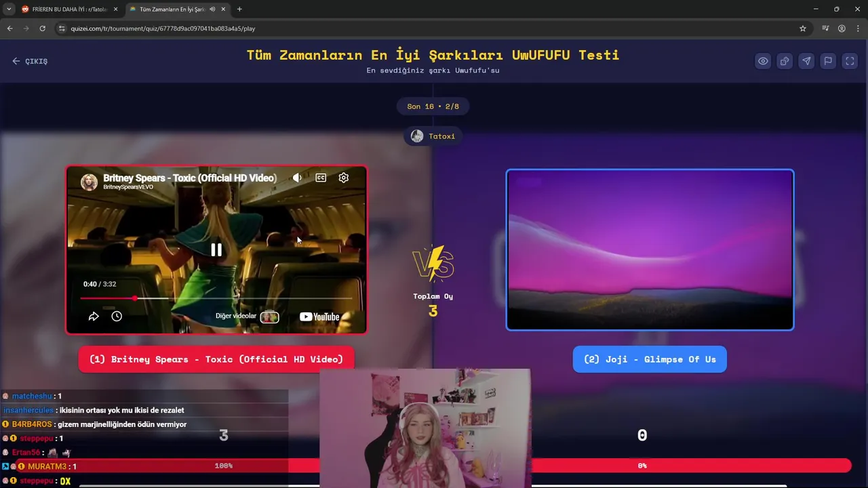Click the Joji Glimpse Of Us video thumbnail
The width and height of the screenshot is (868, 488).
point(650,249)
